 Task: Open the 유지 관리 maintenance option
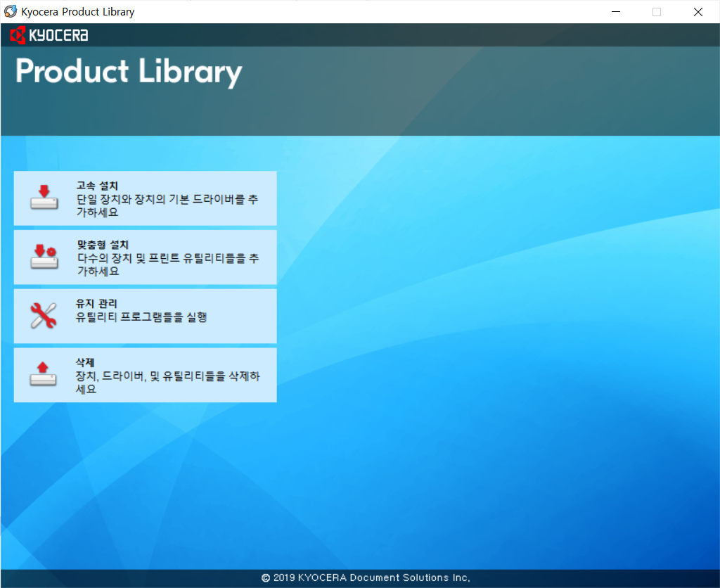pyautogui.click(x=145, y=316)
